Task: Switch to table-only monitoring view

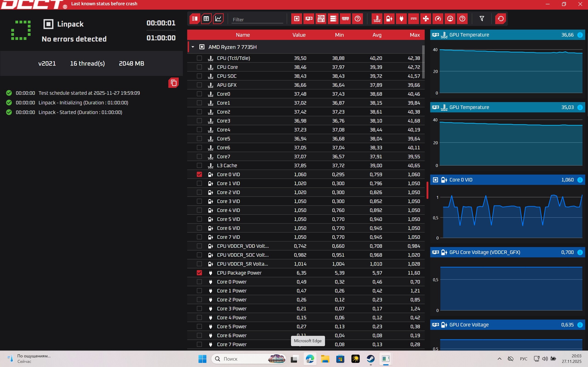Action: 206,19
